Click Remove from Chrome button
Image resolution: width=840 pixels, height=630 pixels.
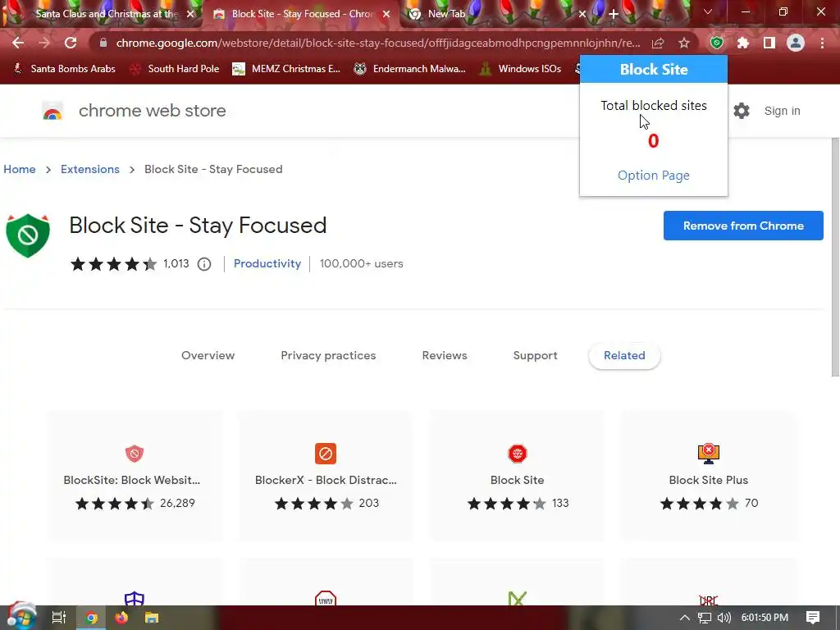click(743, 226)
